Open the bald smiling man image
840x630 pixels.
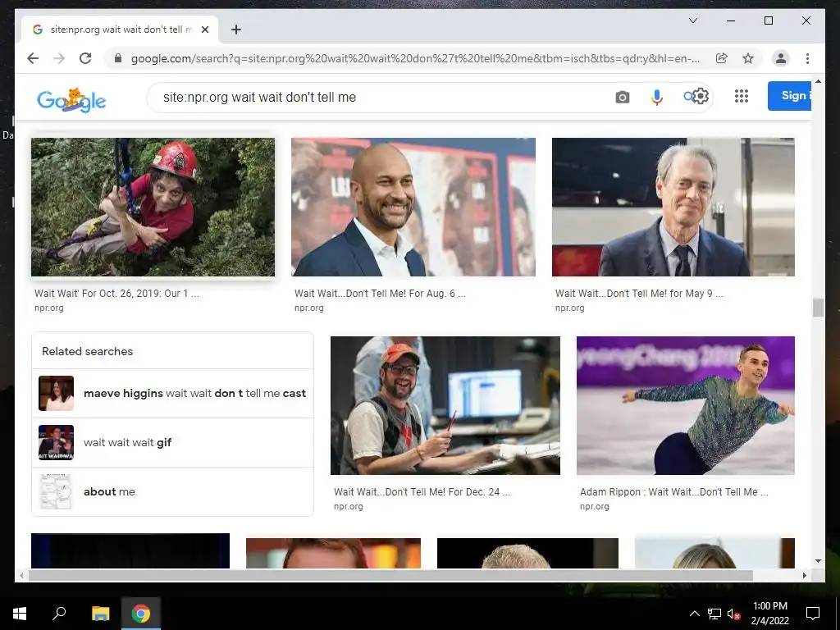pyautogui.click(x=413, y=207)
